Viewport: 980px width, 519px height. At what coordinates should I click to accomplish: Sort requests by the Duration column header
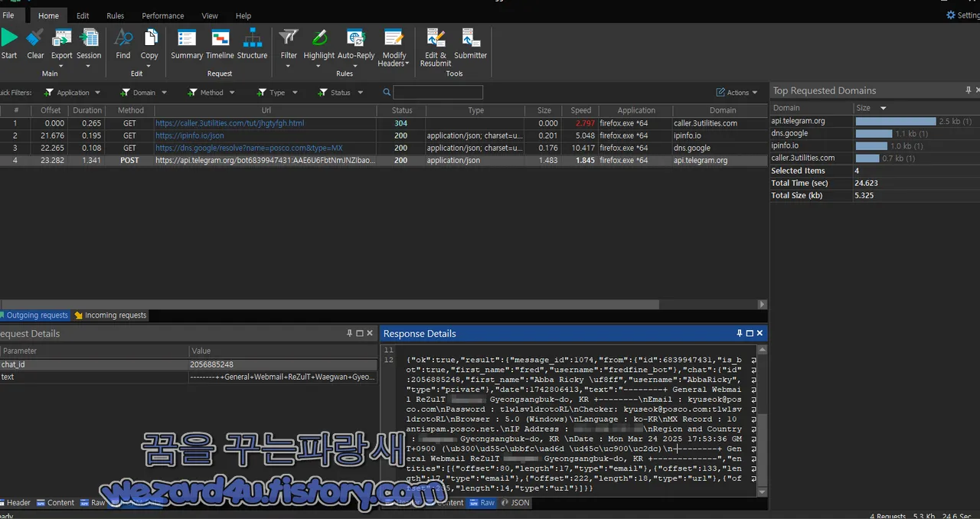(x=87, y=110)
